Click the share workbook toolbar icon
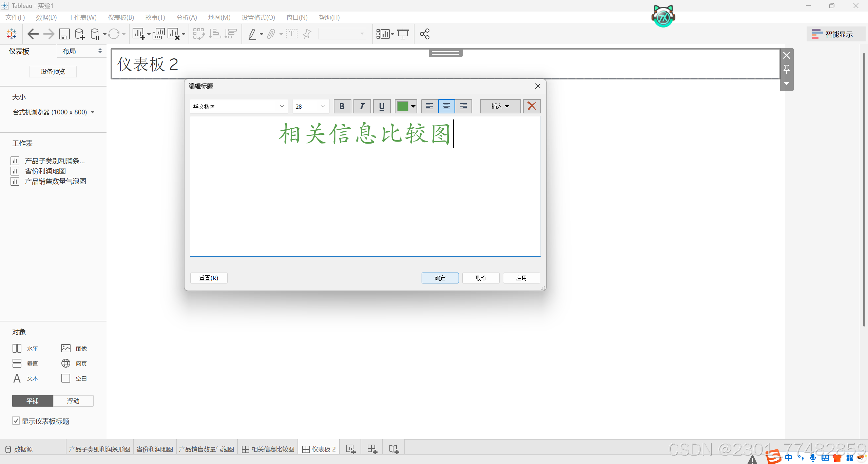 (x=424, y=34)
